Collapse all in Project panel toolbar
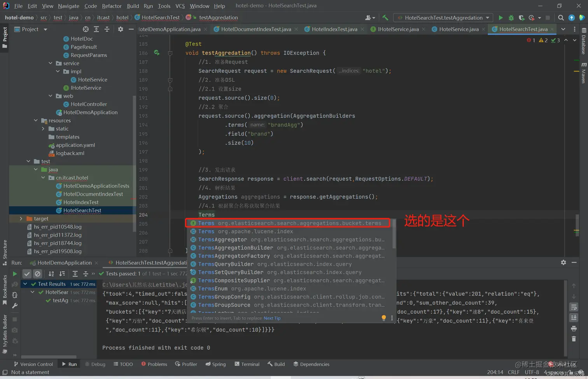 coord(107,29)
